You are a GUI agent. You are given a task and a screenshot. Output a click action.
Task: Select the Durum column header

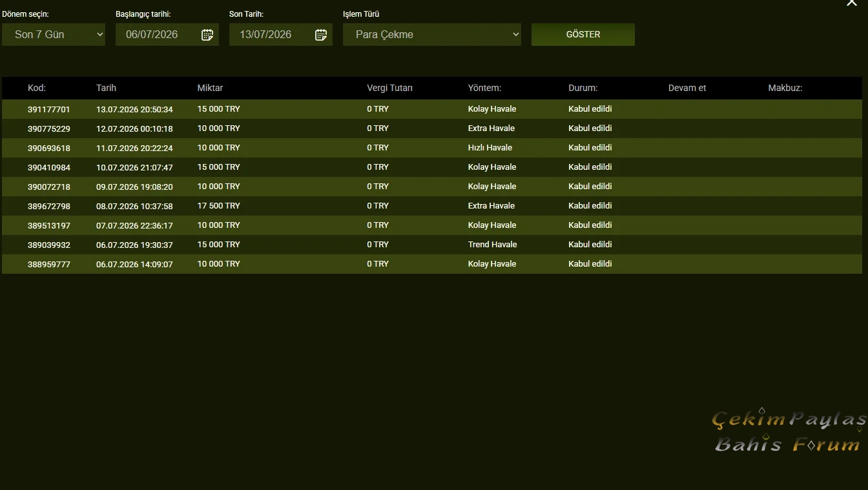pos(583,88)
